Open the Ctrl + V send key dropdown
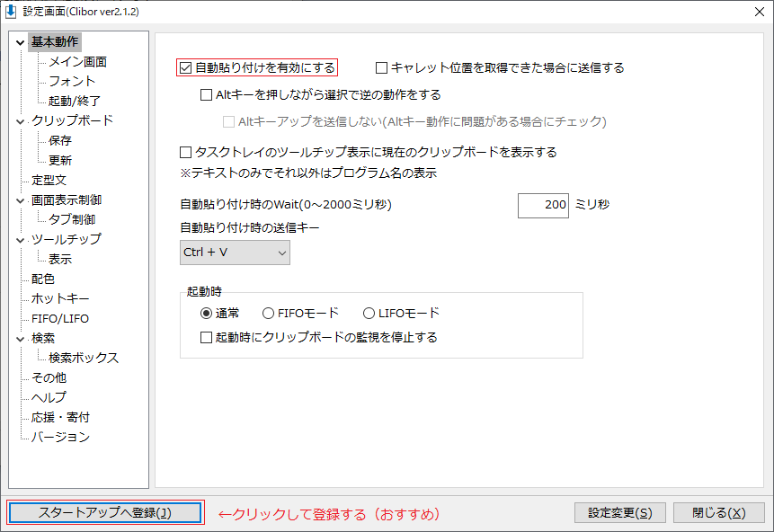 click(235, 253)
